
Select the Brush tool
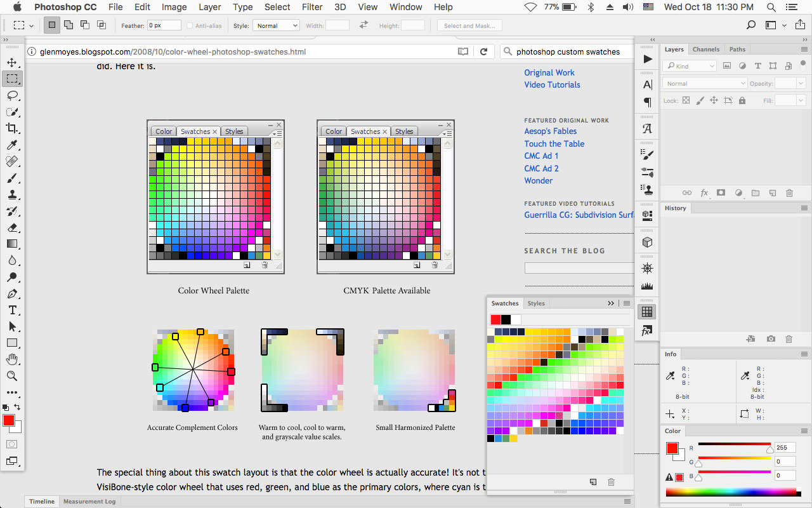(x=12, y=178)
